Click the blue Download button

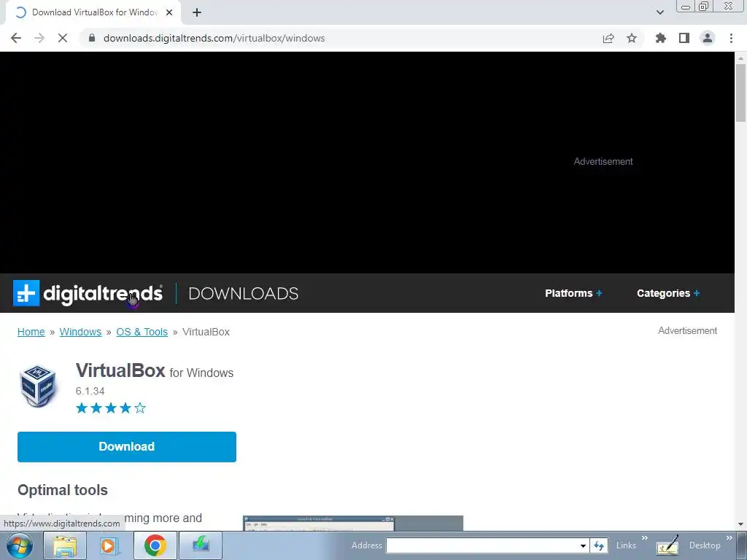pos(127,447)
